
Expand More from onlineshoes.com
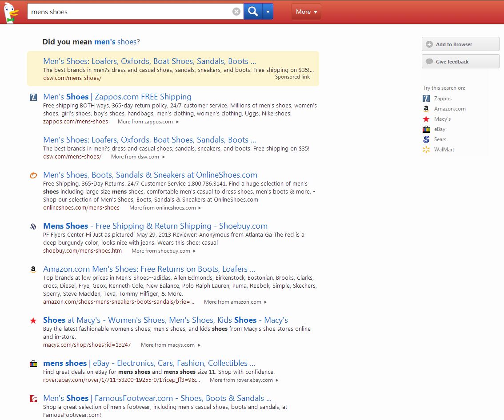pyautogui.click(x=165, y=208)
